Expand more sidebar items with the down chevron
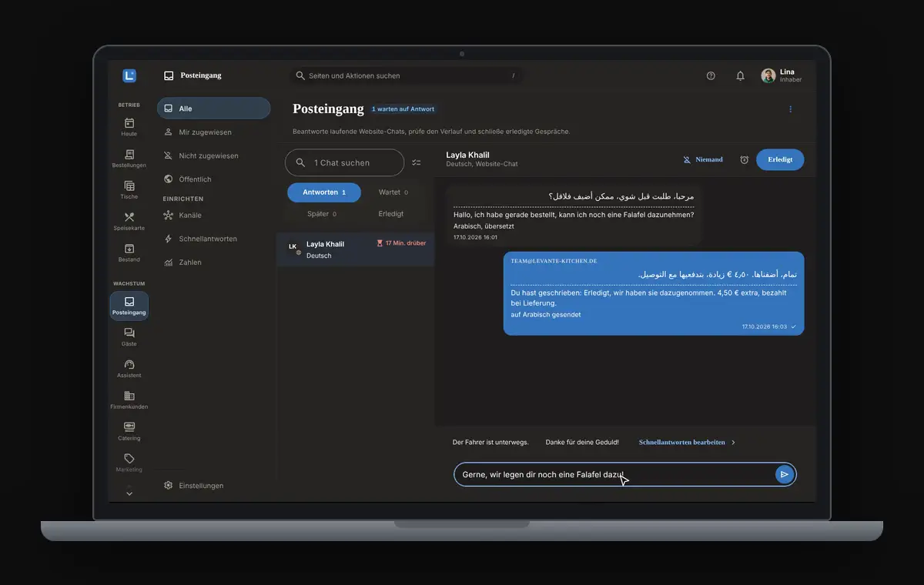 129,493
